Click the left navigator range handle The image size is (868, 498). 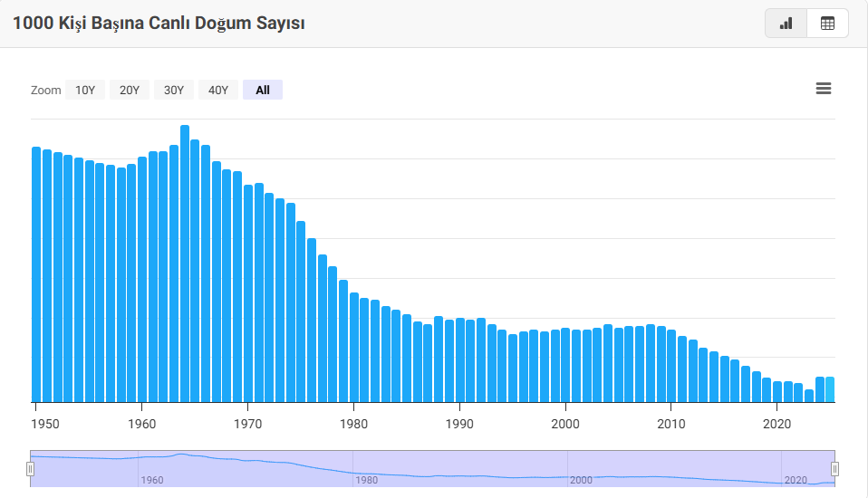pos(30,468)
